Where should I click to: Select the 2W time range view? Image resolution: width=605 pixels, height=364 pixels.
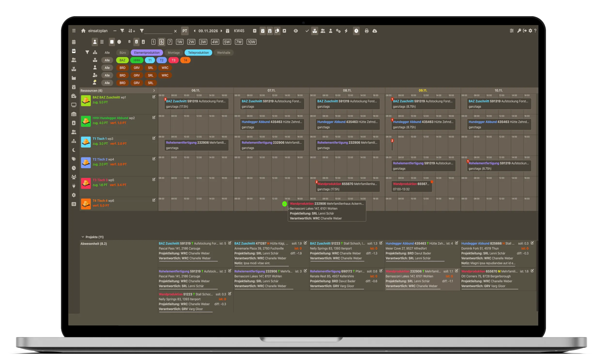tap(191, 42)
